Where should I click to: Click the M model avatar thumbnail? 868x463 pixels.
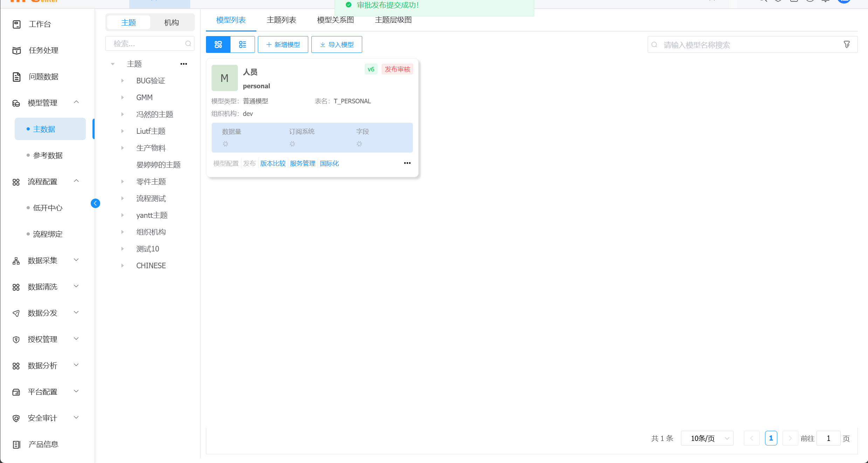click(225, 78)
